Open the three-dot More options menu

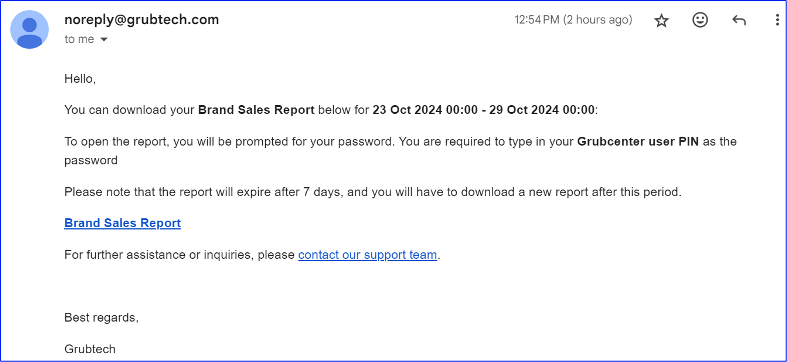[777, 20]
